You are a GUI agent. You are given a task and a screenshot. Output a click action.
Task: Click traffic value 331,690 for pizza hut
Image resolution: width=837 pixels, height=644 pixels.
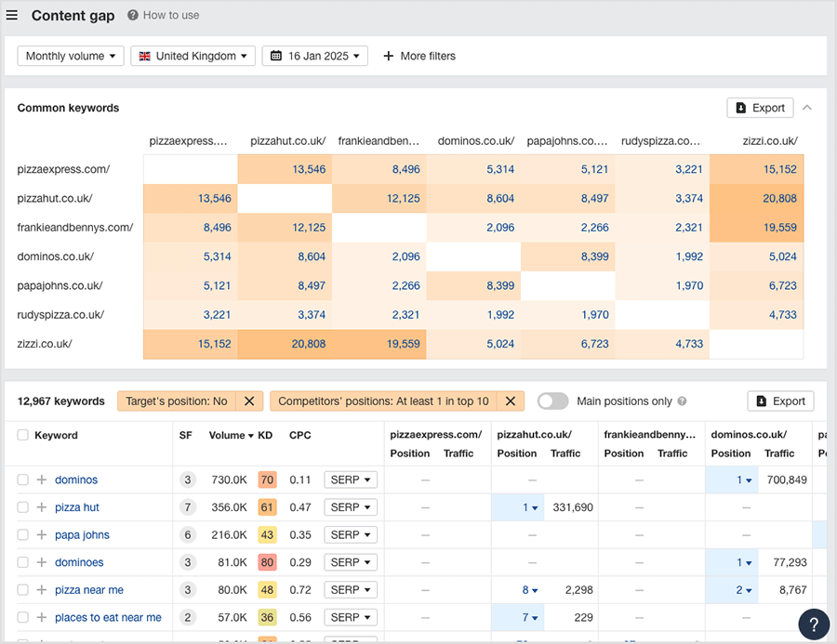click(573, 507)
